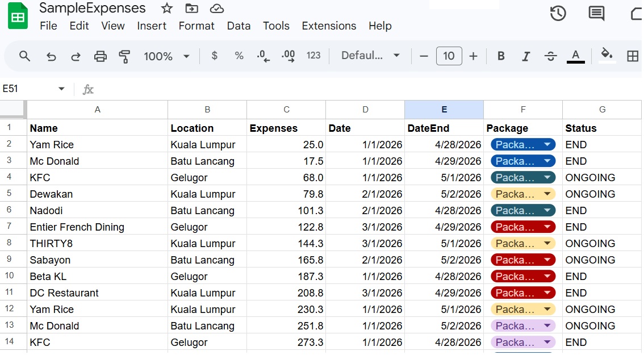Click the search menus magnifier icon

point(24,56)
